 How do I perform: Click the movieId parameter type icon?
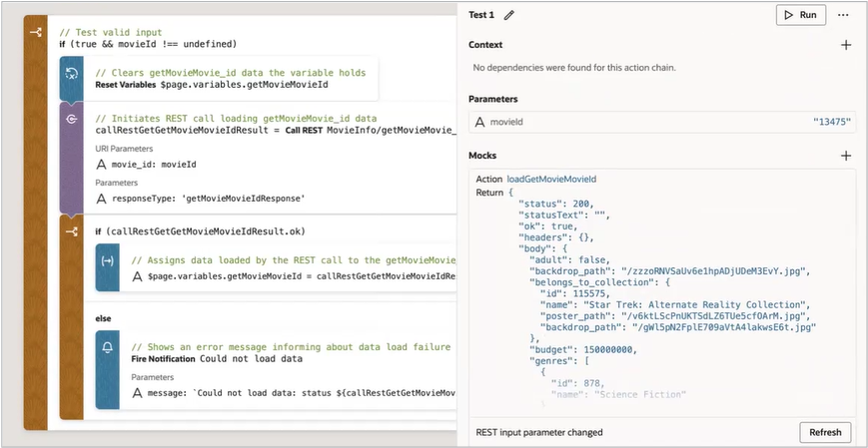coord(479,123)
